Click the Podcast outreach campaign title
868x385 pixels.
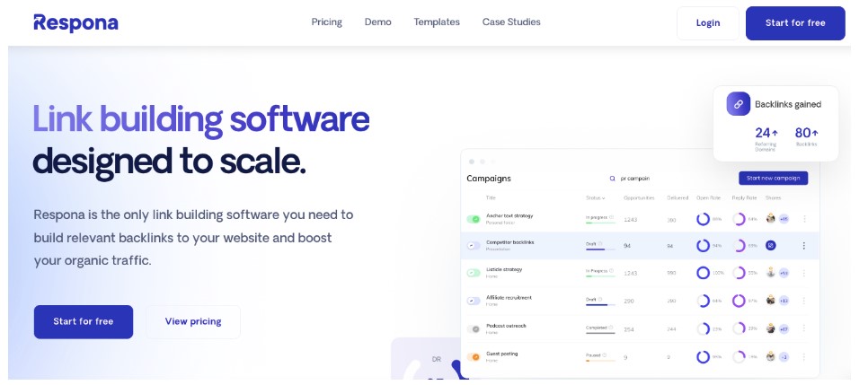[x=506, y=326]
